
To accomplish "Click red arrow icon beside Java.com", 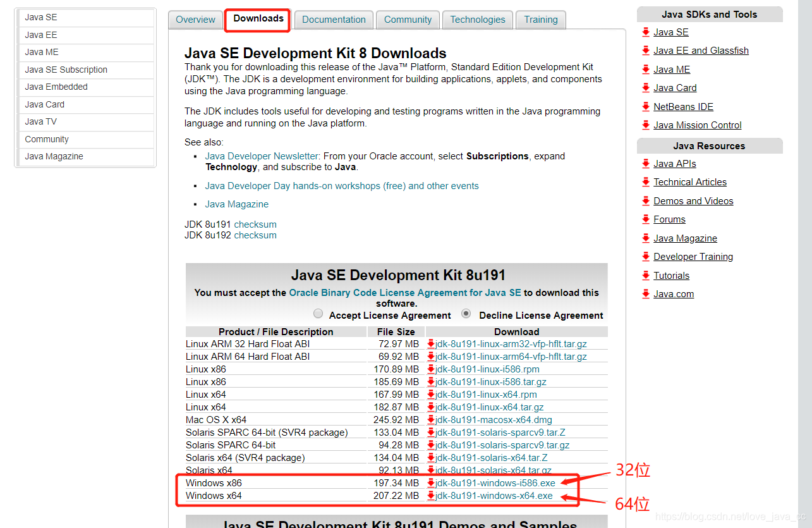I will [x=645, y=293].
